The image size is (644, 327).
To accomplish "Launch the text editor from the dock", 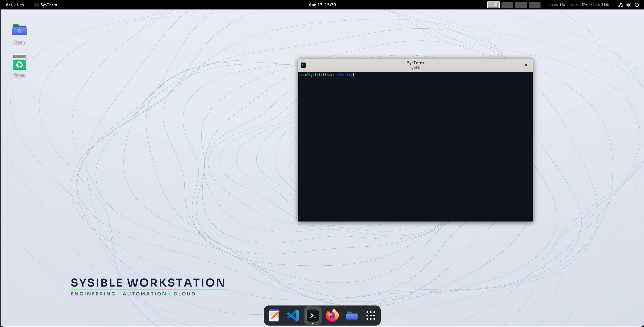I will pos(274,316).
